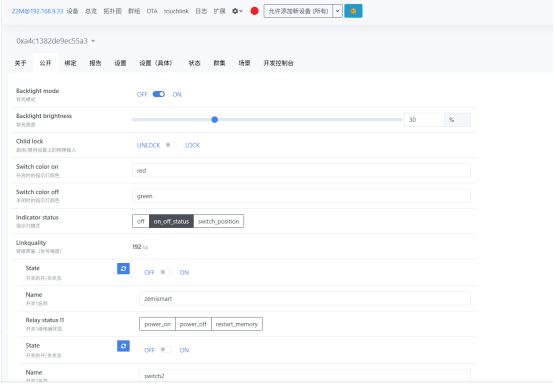Open the OTA page in navbar
Image resolution: width=554 pixels, height=384 pixels.
(x=152, y=11)
